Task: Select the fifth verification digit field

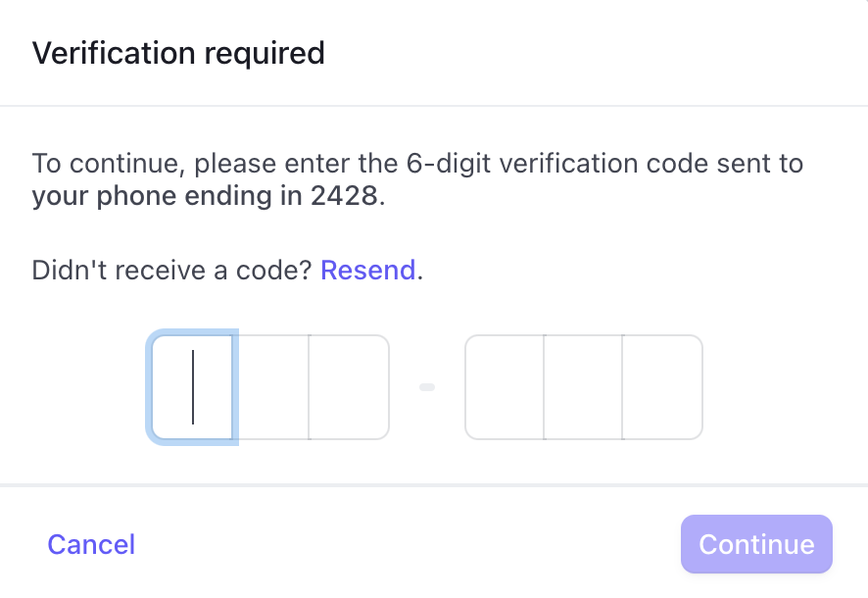Action: tap(583, 387)
